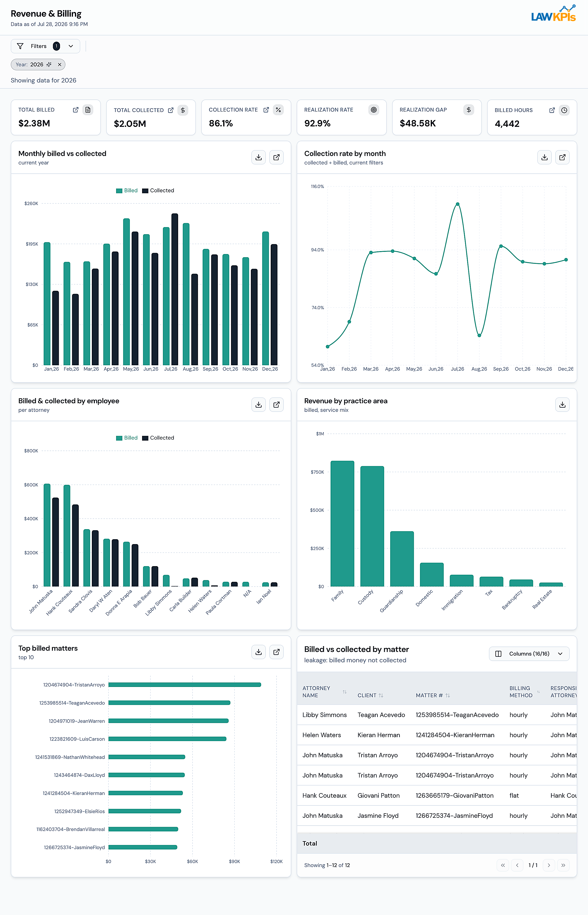This screenshot has width=588, height=915.
Task: Select Helen Waters row in matter table
Action: click(x=437, y=735)
